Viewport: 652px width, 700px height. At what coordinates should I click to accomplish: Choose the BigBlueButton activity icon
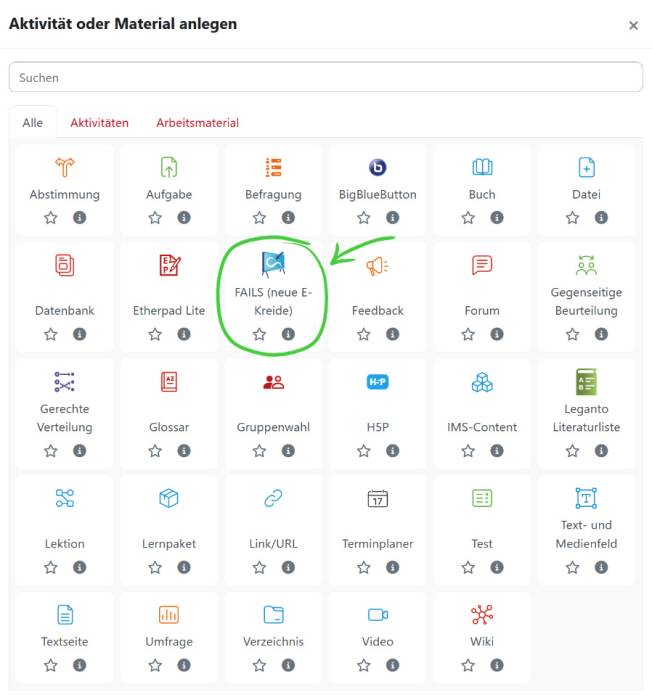[x=378, y=167]
